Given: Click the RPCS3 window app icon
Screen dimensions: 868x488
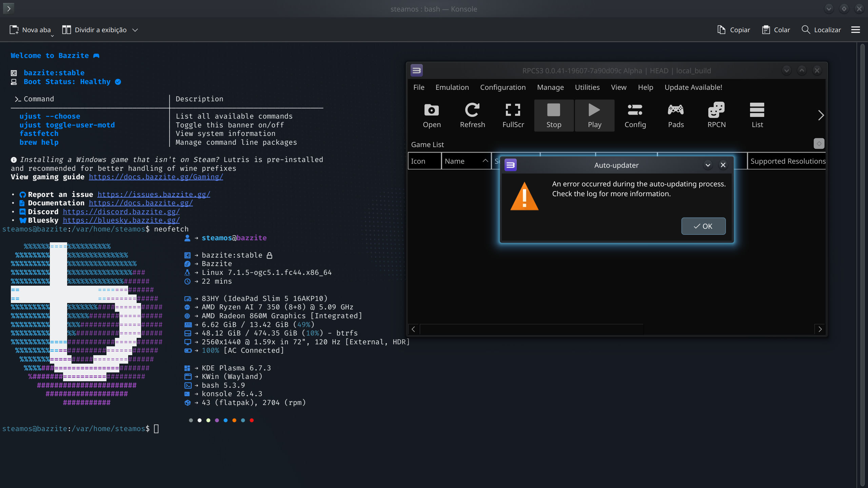Looking at the screenshot, I should click(417, 70).
